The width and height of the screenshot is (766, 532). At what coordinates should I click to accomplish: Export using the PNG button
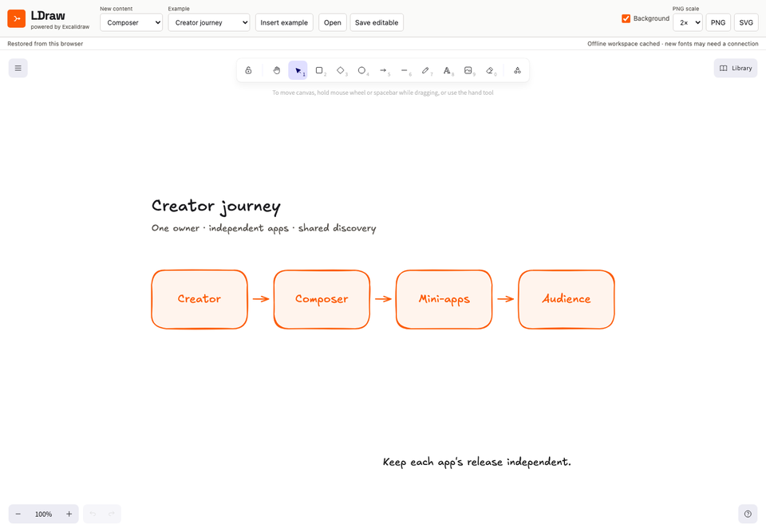coord(718,22)
